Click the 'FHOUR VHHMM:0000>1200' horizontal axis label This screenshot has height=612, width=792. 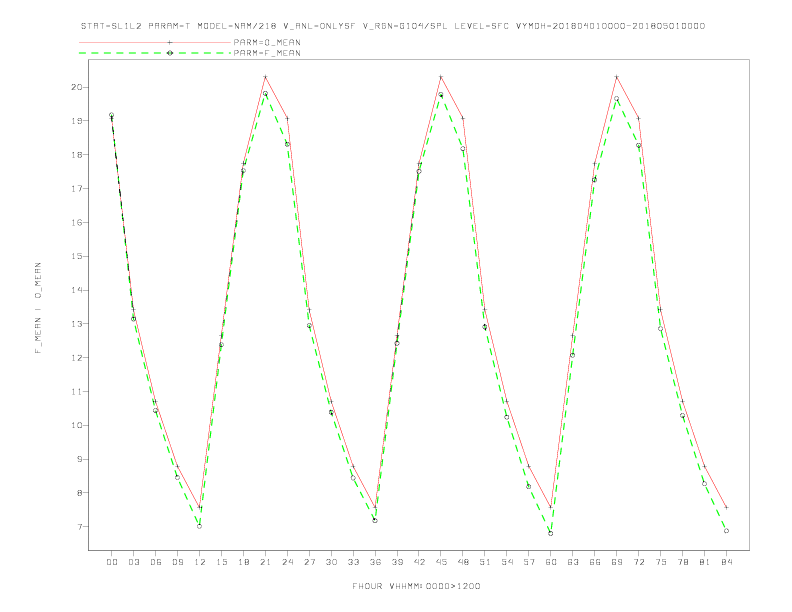pos(416,586)
